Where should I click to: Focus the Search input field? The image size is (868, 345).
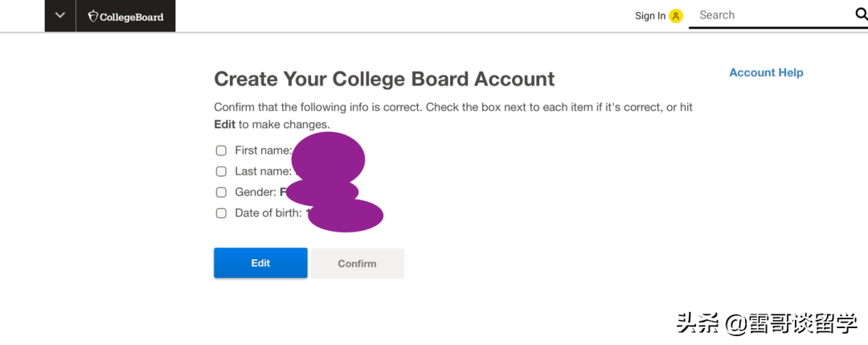(768, 14)
